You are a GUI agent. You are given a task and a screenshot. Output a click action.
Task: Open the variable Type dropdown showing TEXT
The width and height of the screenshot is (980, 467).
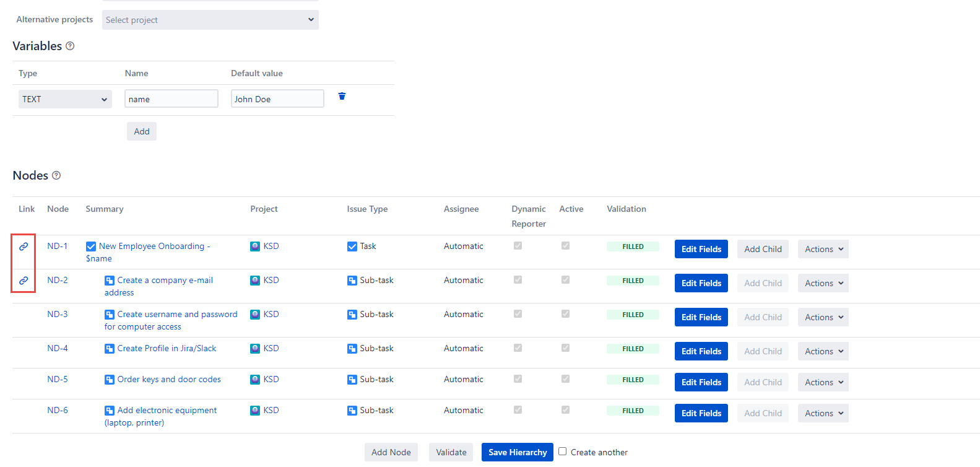(x=65, y=99)
